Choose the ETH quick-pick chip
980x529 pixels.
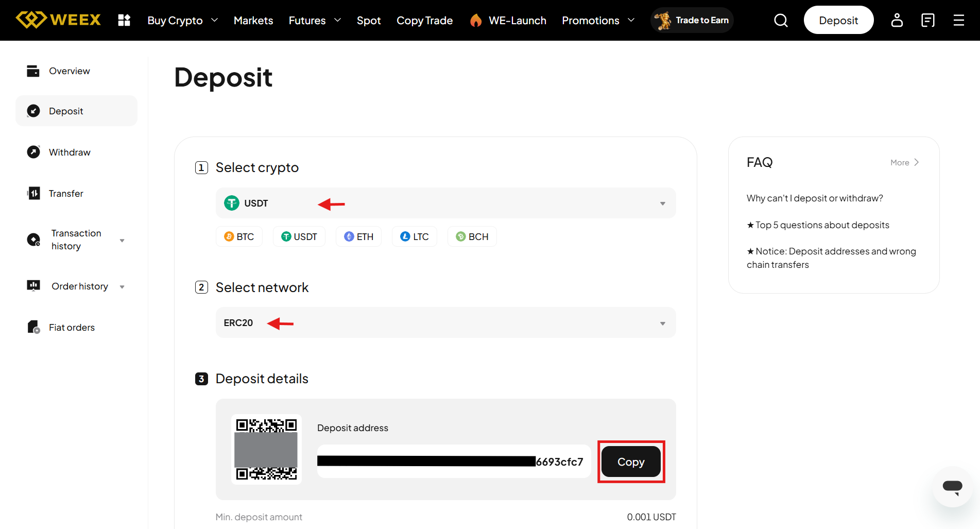tap(358, 236)
